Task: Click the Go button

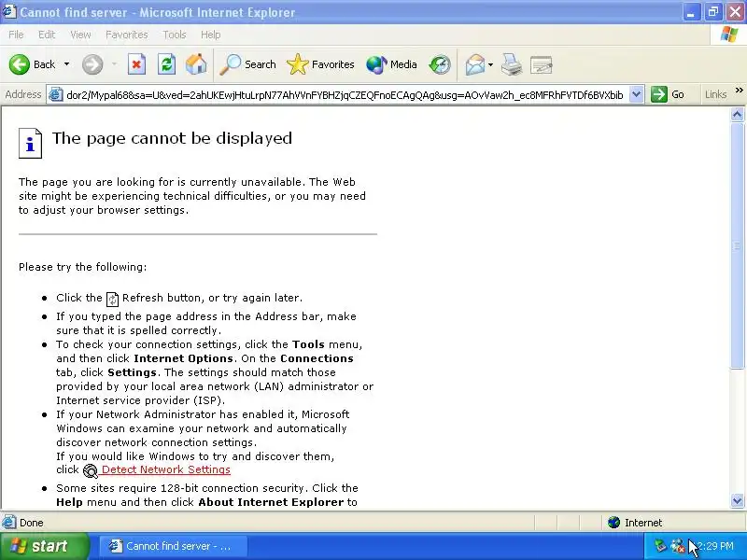Action: pyautogui.click(x=668, y=94)
